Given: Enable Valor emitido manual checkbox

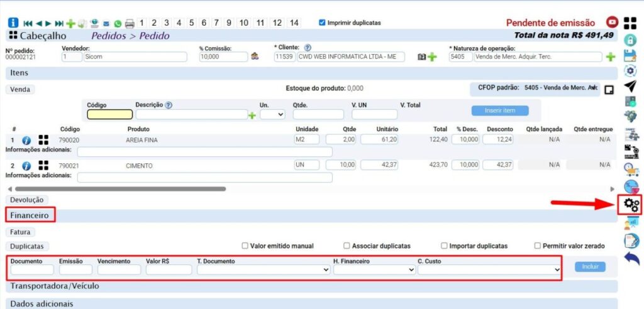Looking at the screenshot, I should coord(245,246).
